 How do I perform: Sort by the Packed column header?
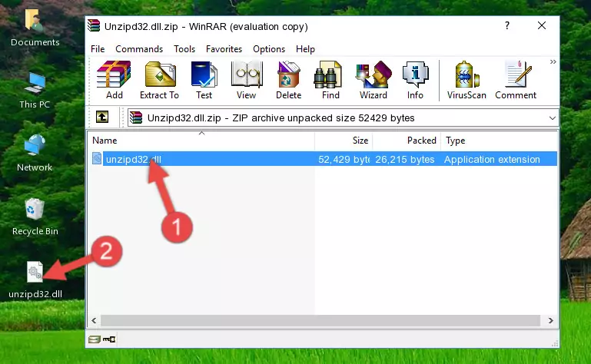tap(407, 141)
